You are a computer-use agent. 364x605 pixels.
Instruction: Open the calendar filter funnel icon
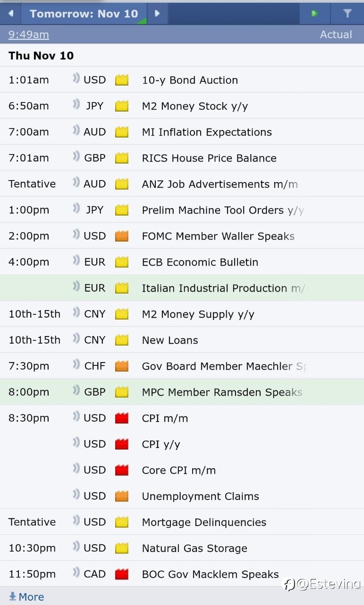coord(347,13)
